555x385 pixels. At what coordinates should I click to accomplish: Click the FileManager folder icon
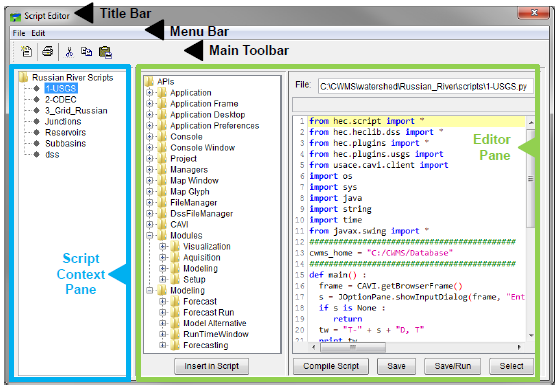pyautogui.click(x=162, y=202)
